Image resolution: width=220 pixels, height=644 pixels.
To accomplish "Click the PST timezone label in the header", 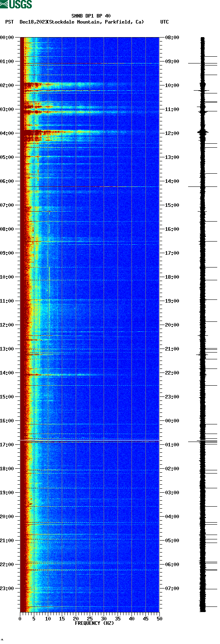I will 10,22.
